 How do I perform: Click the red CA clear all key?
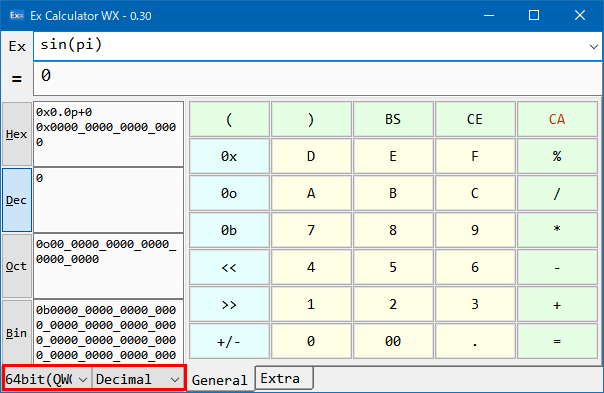tap(557, 119)
